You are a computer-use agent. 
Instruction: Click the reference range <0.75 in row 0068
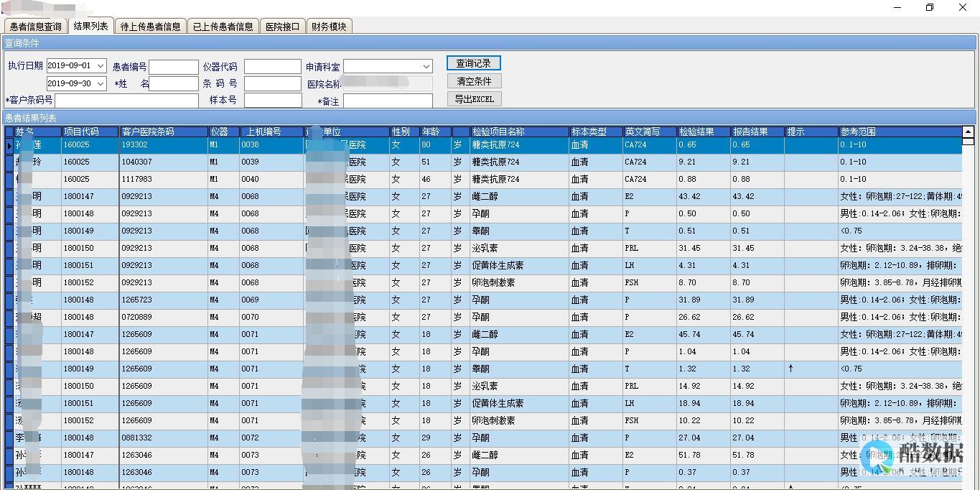coord(900,231)
